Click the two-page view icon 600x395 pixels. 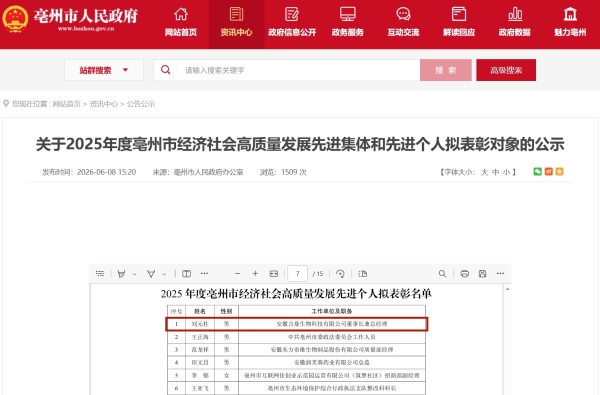click(362, 274)
